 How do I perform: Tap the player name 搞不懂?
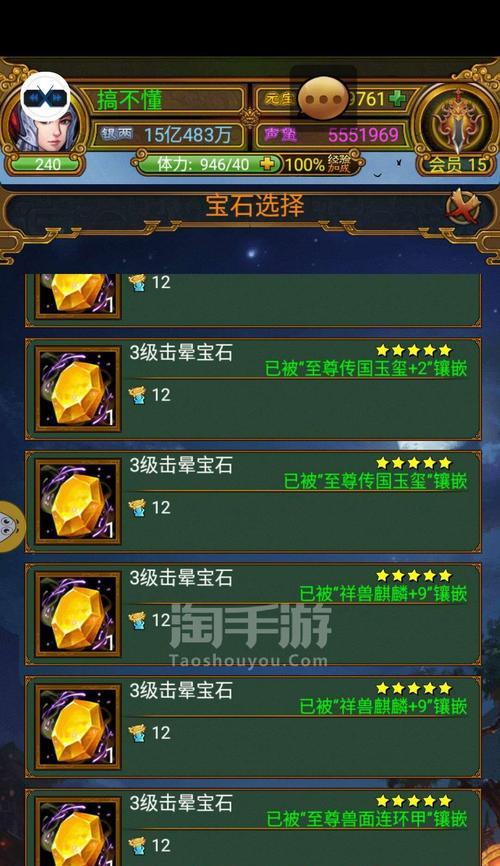(x=130, y=100)
